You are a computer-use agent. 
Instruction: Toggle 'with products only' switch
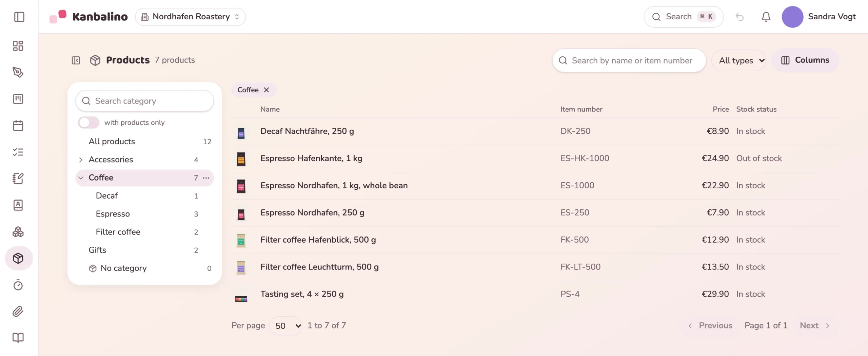pyautogui.click(x=88, y=123)
